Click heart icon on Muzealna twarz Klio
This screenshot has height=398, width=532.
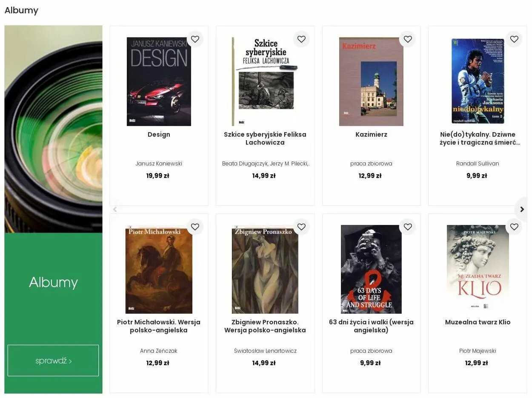pos(514,227)
